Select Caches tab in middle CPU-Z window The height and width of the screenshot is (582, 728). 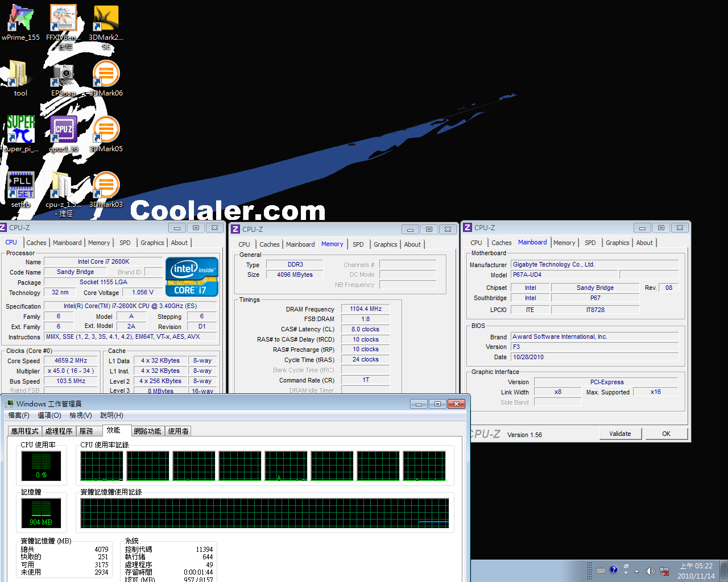pos(270,244)
